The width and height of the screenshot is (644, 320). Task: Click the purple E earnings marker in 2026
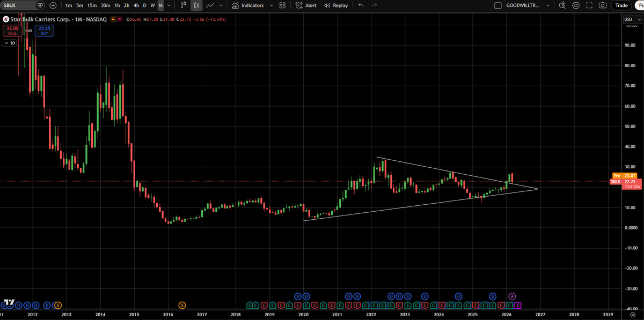coord(517,304)
